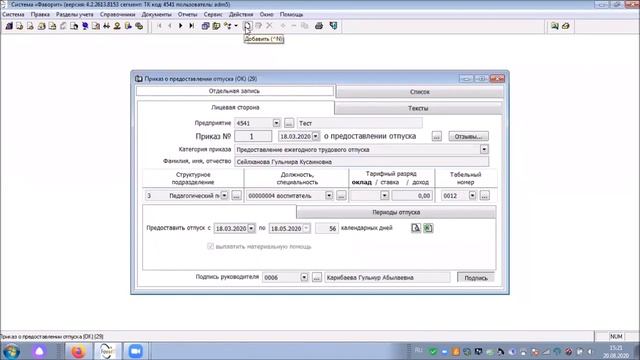640x360 pixels.
Task: Open the Windows Start menu
Action: pyautogui.click(x=11, y=351)
